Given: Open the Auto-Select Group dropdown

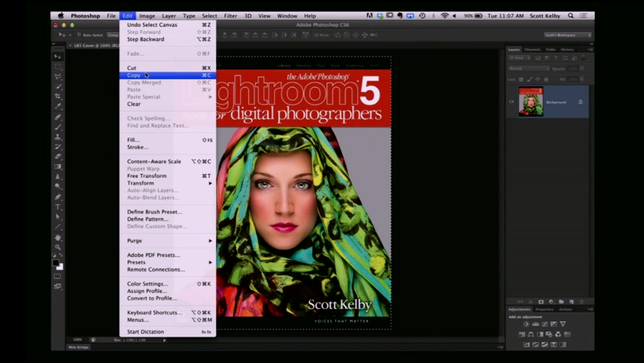Looking at the screenshot, I should point(114,35).
